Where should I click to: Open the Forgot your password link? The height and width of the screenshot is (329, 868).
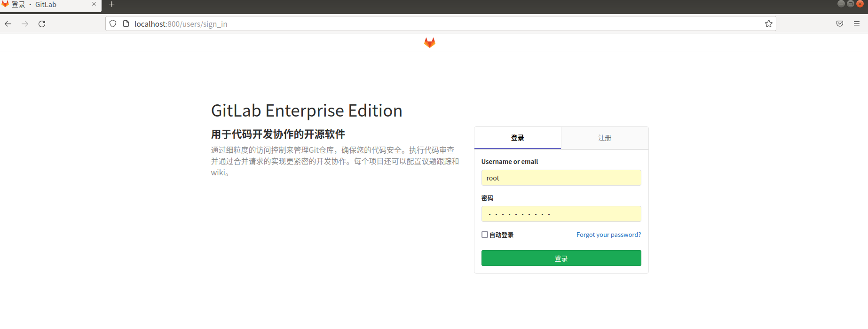(608, 235)
